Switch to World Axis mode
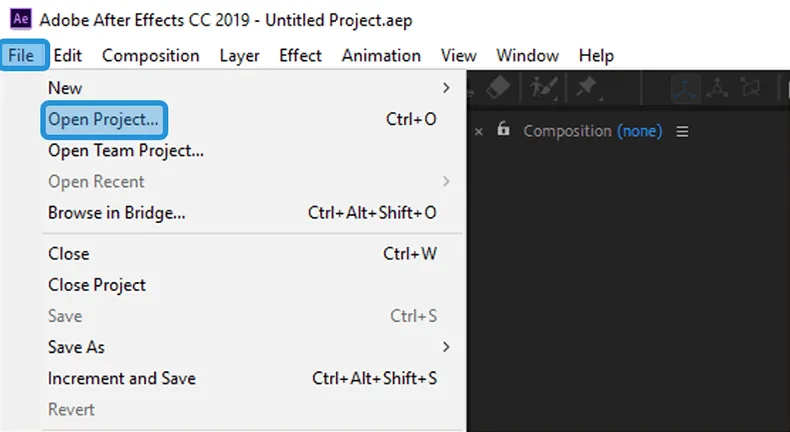 pos(717,88)
